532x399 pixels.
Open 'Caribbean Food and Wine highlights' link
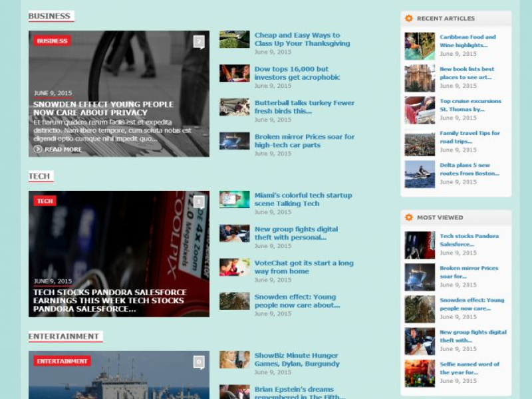(467, 41)
